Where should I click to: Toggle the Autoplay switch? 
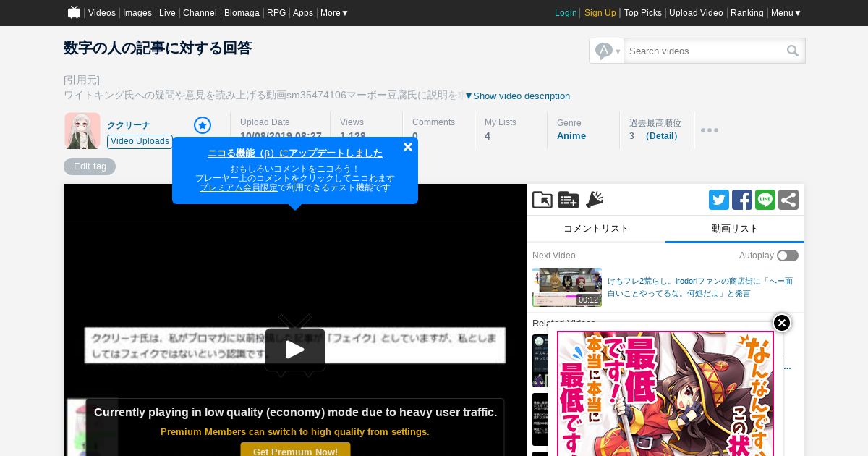[x=788, y=256]
